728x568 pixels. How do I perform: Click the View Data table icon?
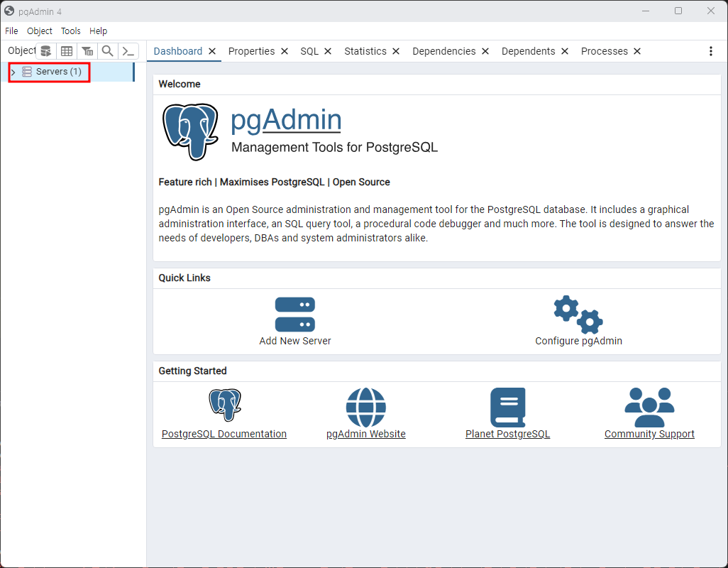click(x=67, y=51)
